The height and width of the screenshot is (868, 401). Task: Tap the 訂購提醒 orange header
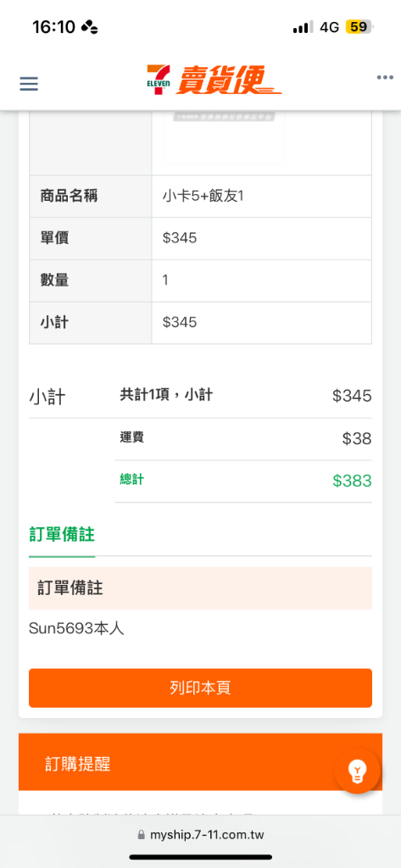[x=200, y=764]
